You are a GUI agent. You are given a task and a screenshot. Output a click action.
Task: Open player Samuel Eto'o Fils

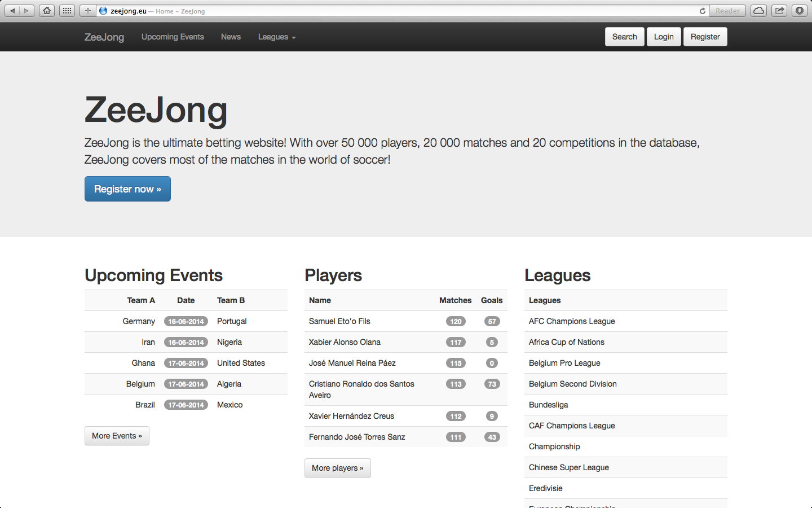(x=339, y=321)
